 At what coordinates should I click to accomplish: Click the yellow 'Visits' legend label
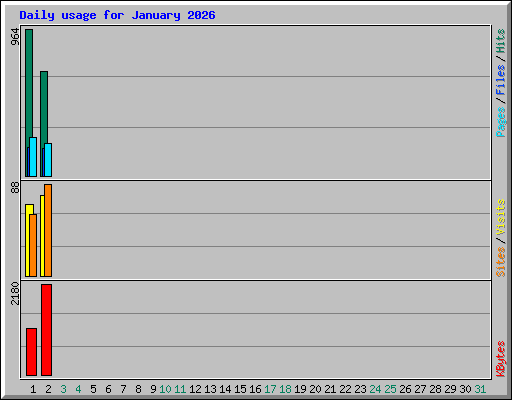point(501,217)
